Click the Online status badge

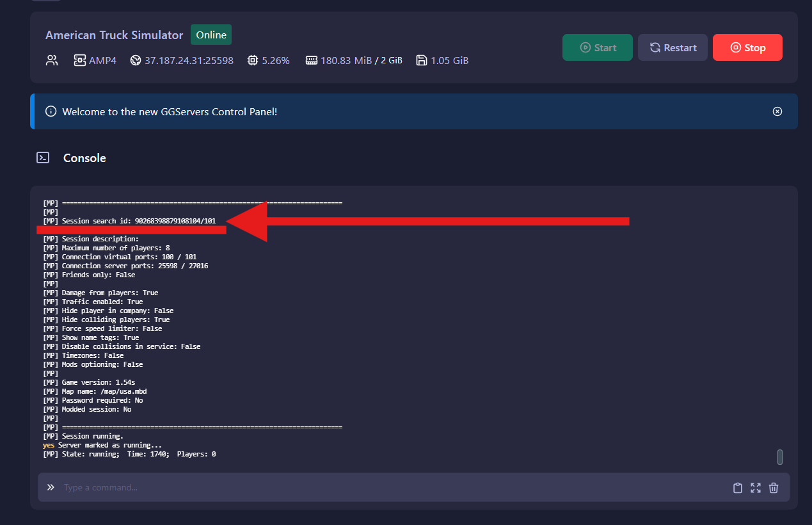coord(211,35)
